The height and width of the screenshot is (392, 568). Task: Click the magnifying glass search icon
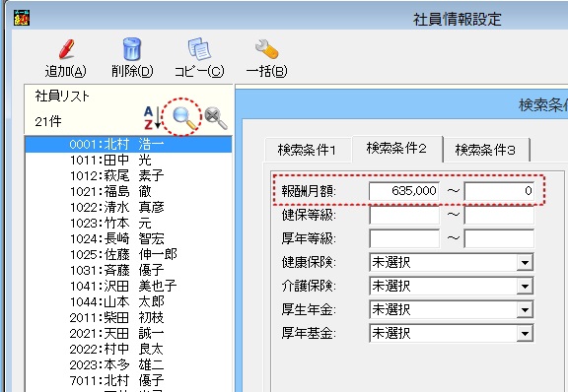(x=184, y=118)
